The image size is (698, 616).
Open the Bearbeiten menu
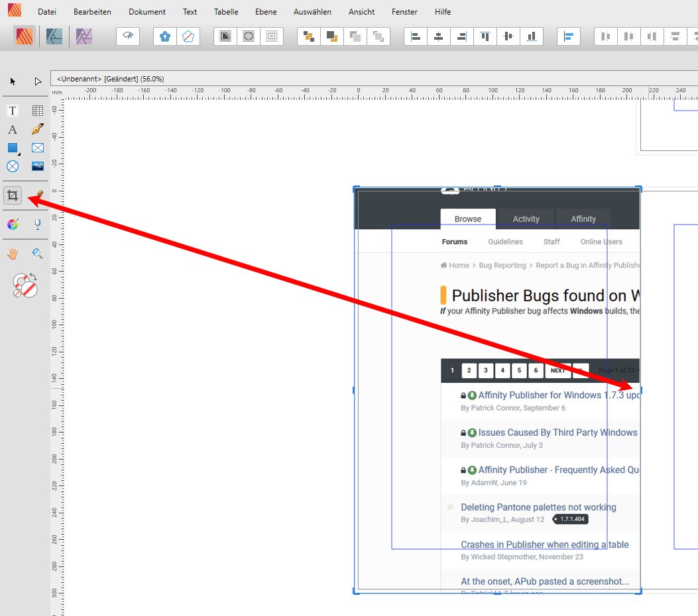[92, 11]
